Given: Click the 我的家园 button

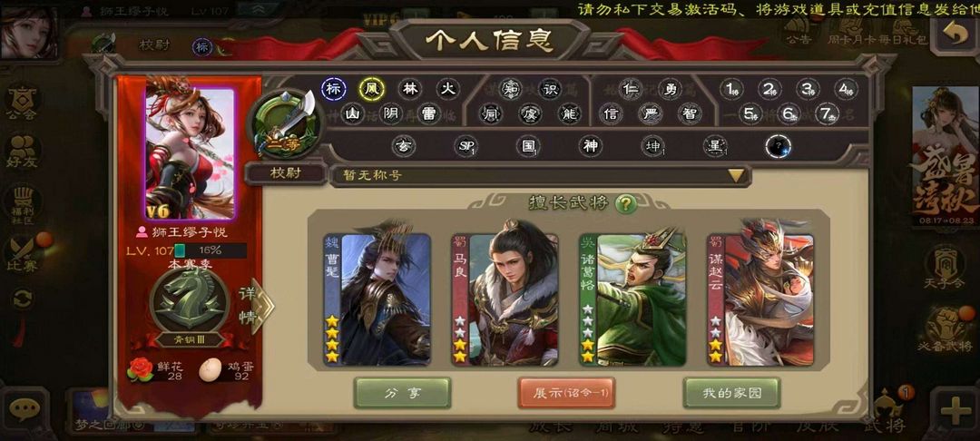Looking at the screenshot, I should click(x=731, y=393).
